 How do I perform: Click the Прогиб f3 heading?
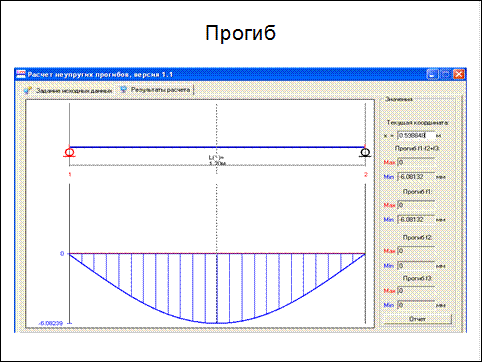(x=417, y=278)
